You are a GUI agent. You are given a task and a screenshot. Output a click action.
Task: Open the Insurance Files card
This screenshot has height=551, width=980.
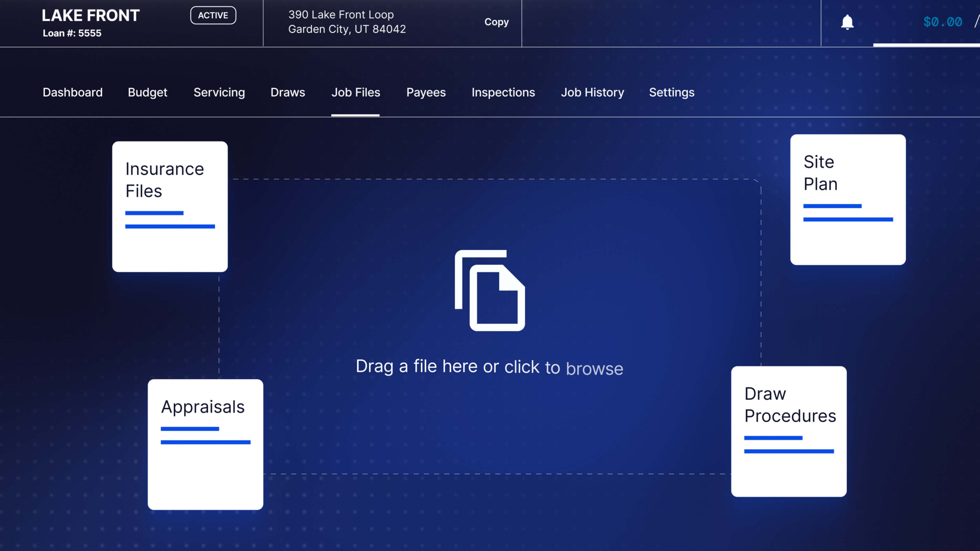click(x=170, y=207)
